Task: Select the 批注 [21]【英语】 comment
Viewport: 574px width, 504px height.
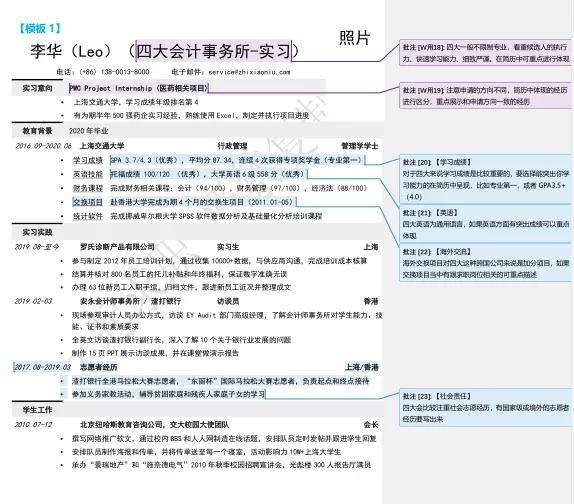Action: (486, 224)
